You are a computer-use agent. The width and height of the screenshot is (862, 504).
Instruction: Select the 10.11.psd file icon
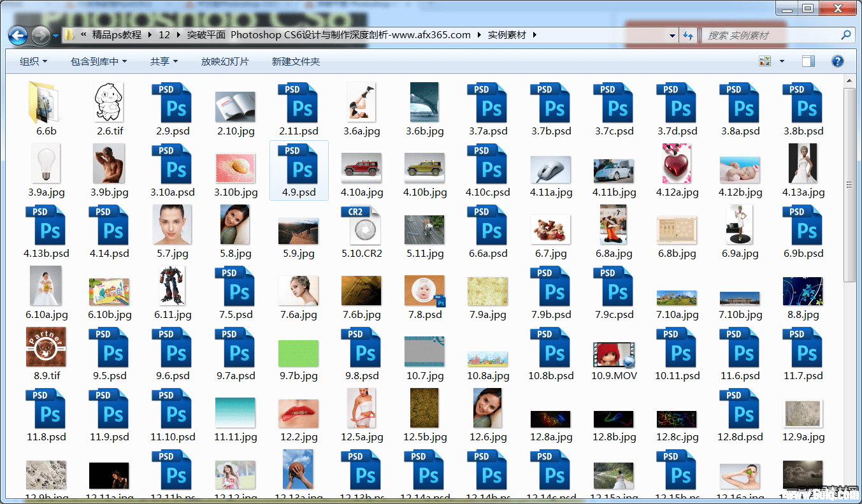coord(677,348)
